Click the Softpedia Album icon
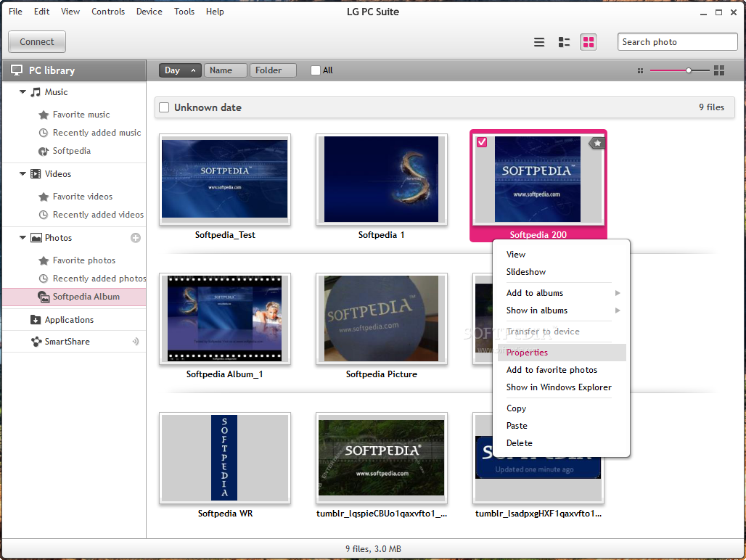 [44, 297]
